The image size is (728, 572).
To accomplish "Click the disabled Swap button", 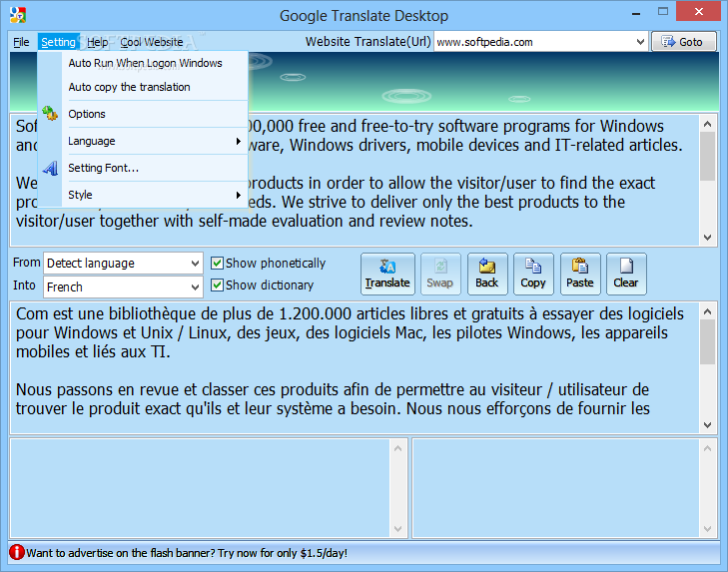I will coord(440,274).
